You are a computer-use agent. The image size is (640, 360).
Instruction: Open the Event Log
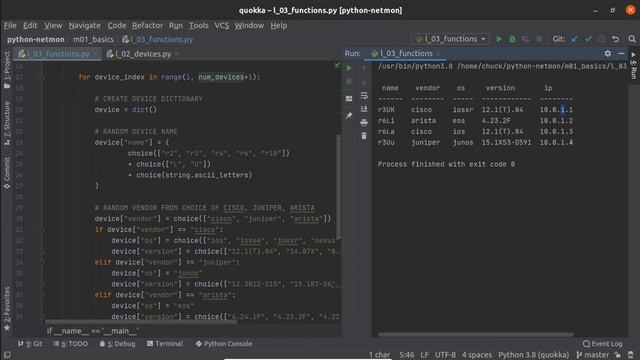[603, 344]
